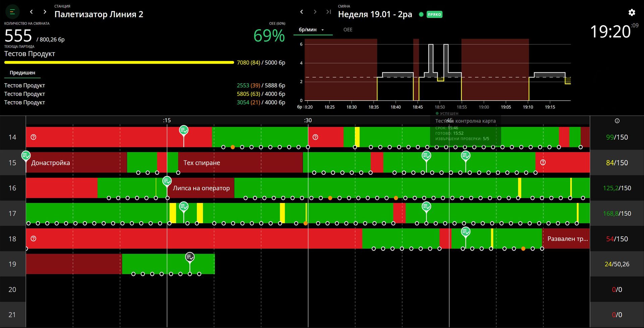Click hour 21 row label
The height and width of the screenshot is (328, 644).
12,315
